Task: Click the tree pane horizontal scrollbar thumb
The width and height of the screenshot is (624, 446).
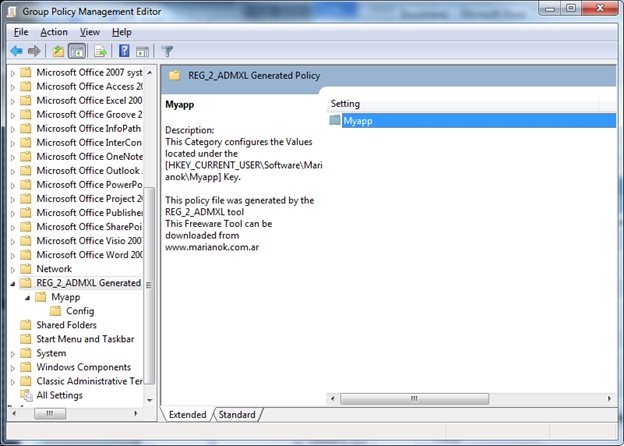Action: [50, 413]
